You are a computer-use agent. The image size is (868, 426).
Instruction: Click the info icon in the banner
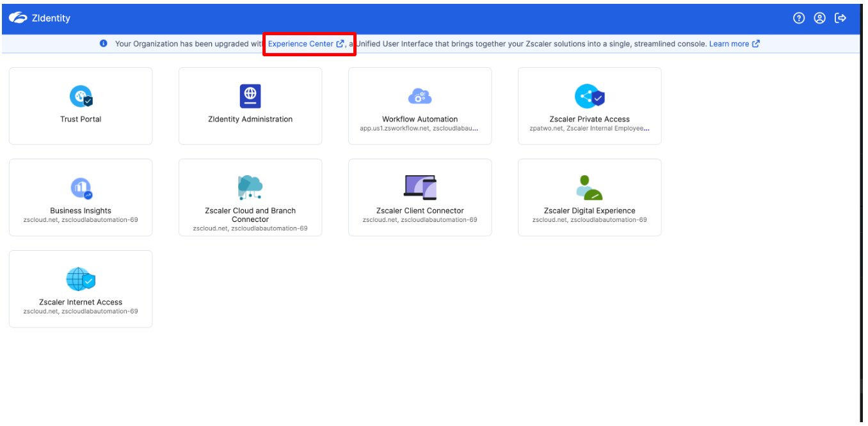104,43
